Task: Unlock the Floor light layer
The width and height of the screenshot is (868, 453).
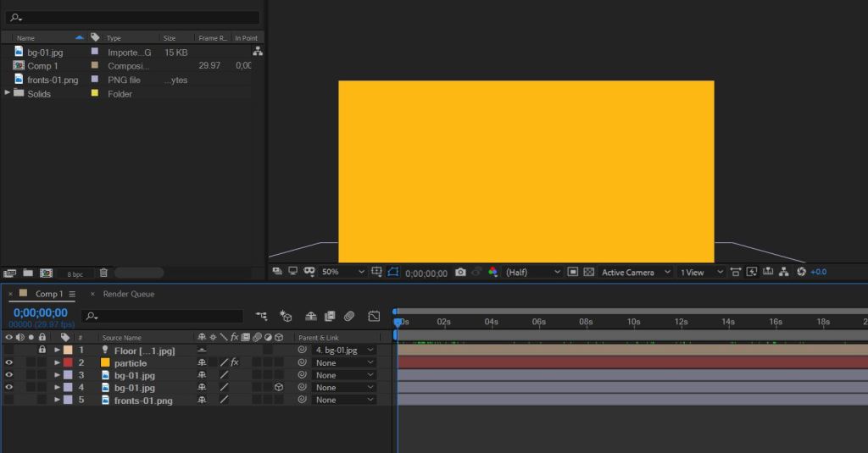Action: (x=42, y=350)
